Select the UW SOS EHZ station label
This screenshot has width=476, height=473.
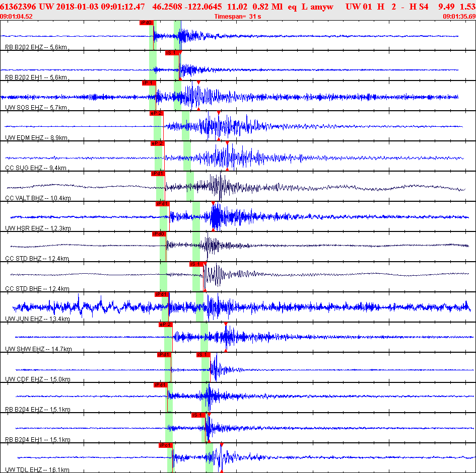point(36,107)
